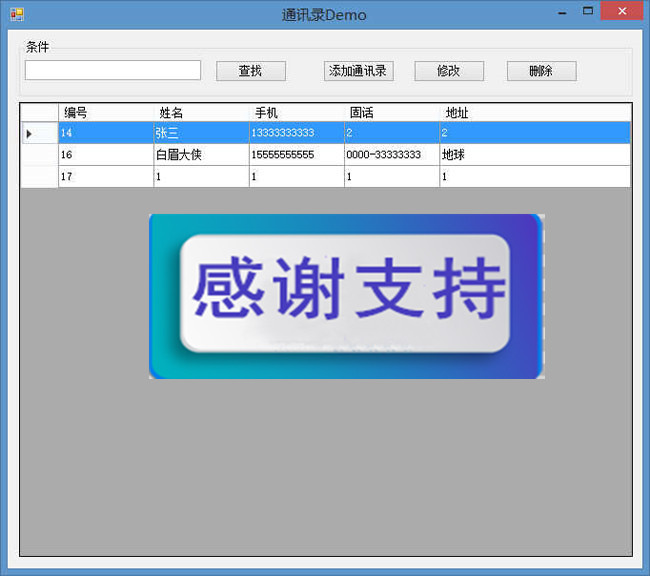The image size is (650, 576).
Task: Select landline cell 0000-33333333
Action: click(392, 155)
